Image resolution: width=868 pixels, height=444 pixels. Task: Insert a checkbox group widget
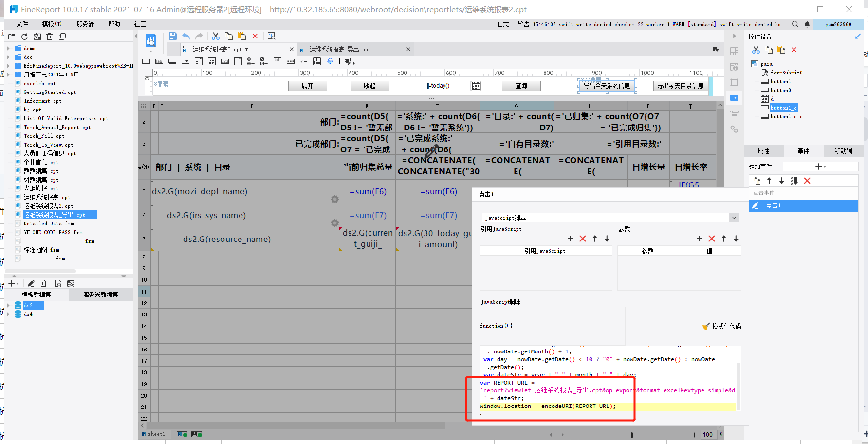click(x=264, y=61)
